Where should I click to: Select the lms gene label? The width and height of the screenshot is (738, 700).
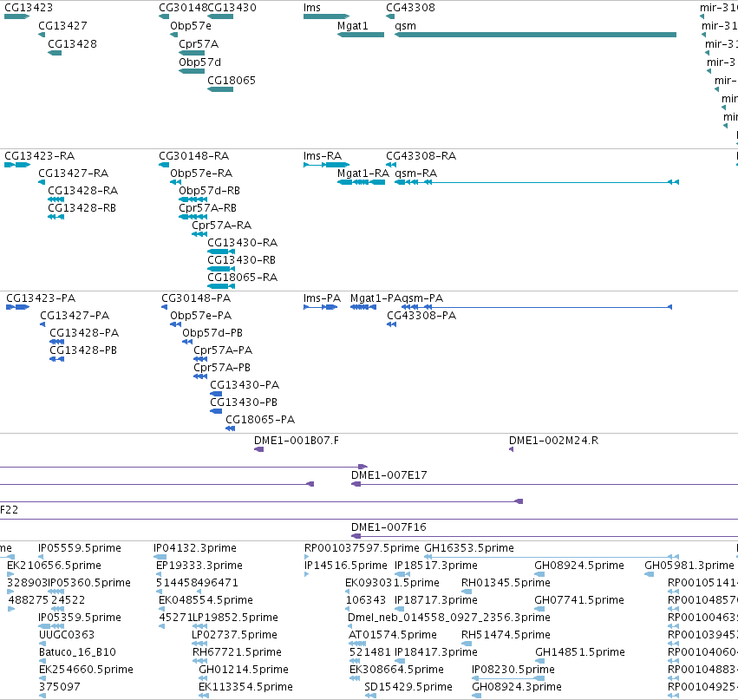[x=312, y=8]
